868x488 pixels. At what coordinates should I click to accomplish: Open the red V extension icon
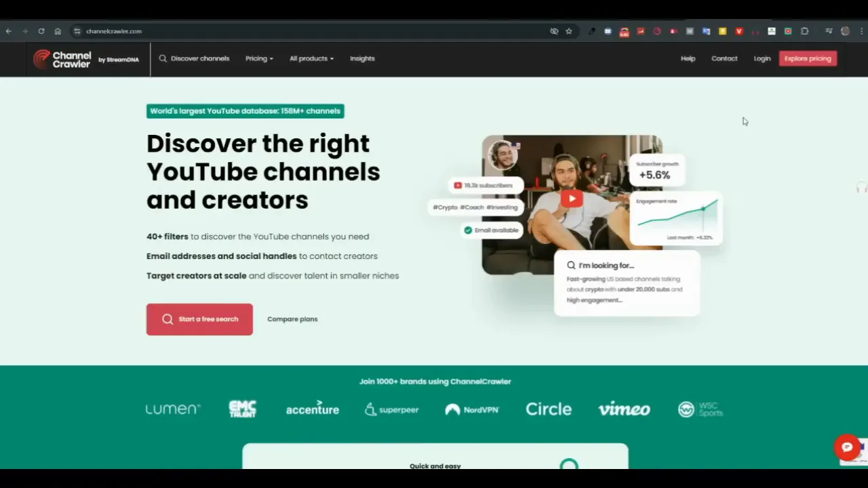(x=739, y=31)
